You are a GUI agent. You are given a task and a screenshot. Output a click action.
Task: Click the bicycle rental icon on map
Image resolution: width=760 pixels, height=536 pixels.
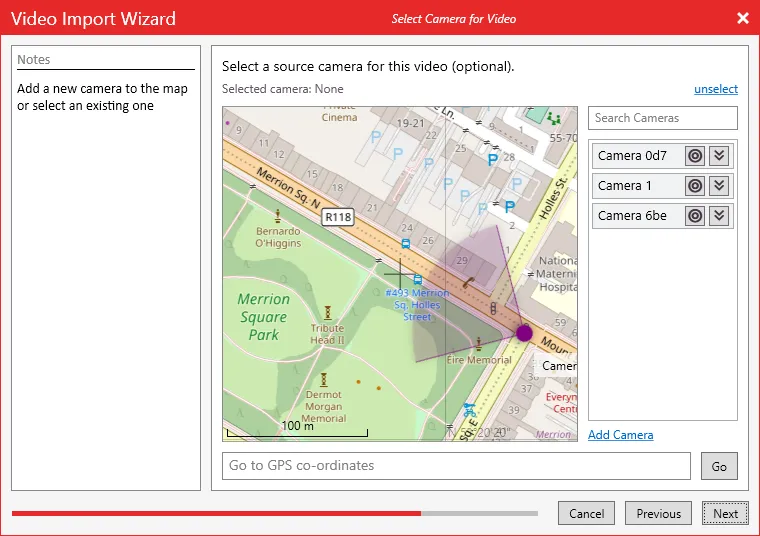[470, 410]
